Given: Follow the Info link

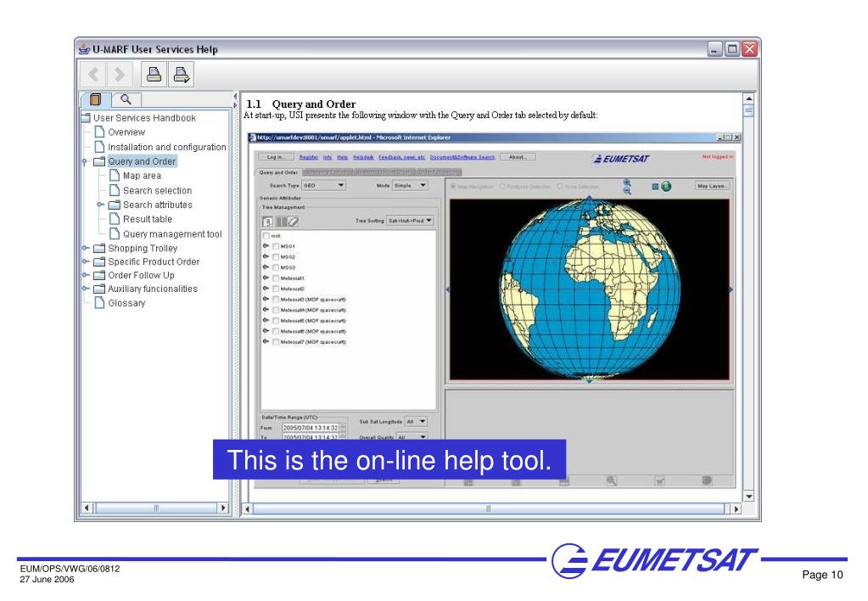Looking at the screenshot, I should (x=328, y=157).
